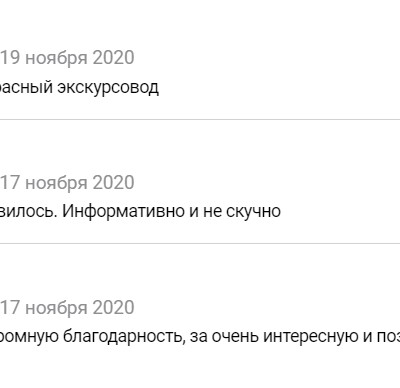Select the review text ending with экскурсовод
400x388 pixels.
[x=79, y=87]
